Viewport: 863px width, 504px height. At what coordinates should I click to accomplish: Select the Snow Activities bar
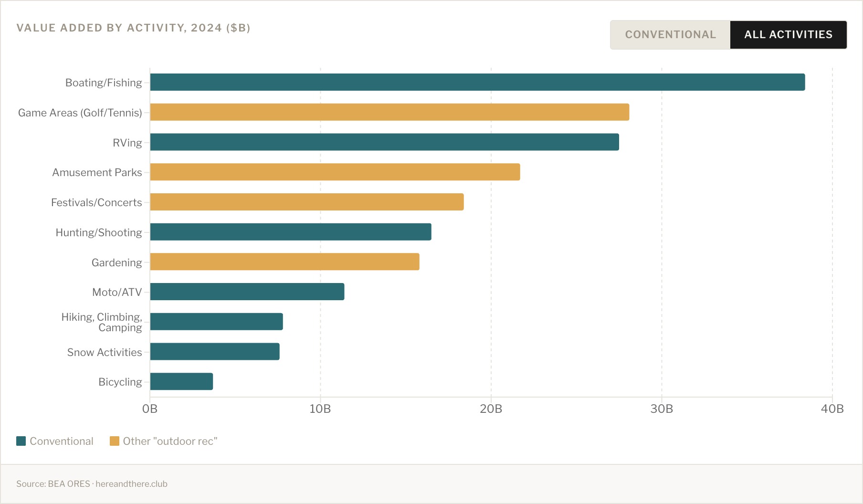[215, 352]
